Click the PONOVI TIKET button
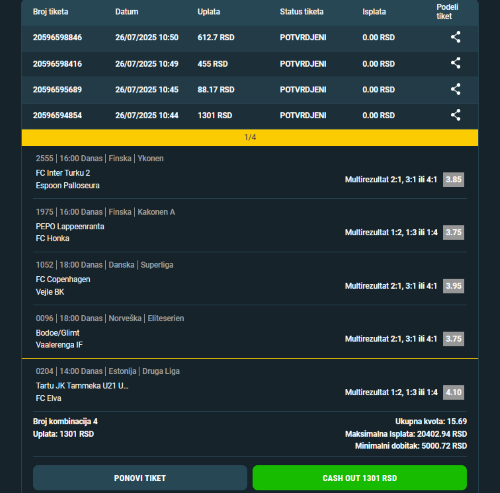The width and height of the screenshot is (500, 493). 140,478
